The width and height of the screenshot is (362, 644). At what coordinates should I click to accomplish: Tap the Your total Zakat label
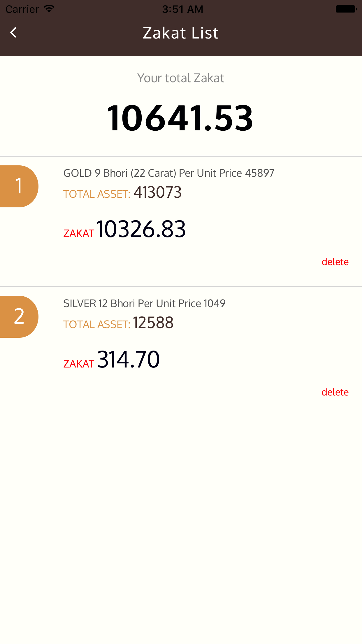point(181,78)
